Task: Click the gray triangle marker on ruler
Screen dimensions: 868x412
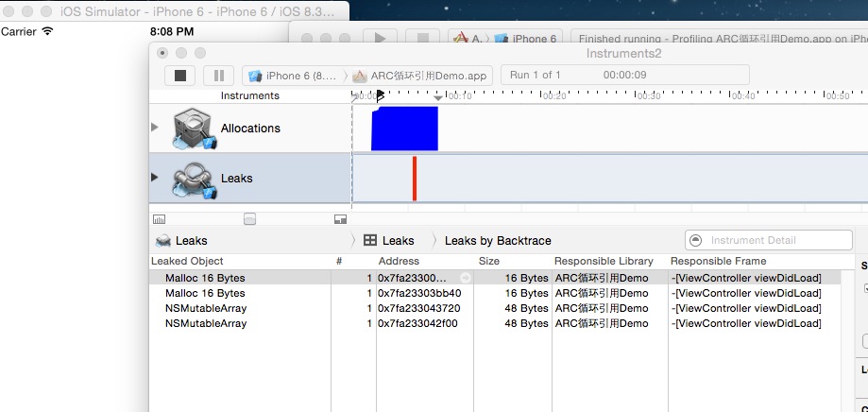Action: (437, 98)
